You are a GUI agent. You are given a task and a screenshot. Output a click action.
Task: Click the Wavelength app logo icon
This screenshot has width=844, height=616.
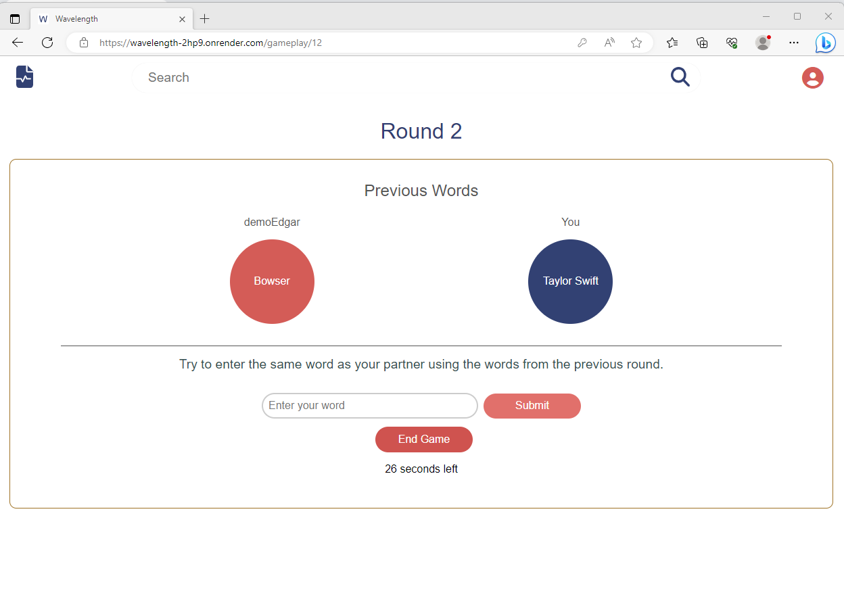[24, 76]
